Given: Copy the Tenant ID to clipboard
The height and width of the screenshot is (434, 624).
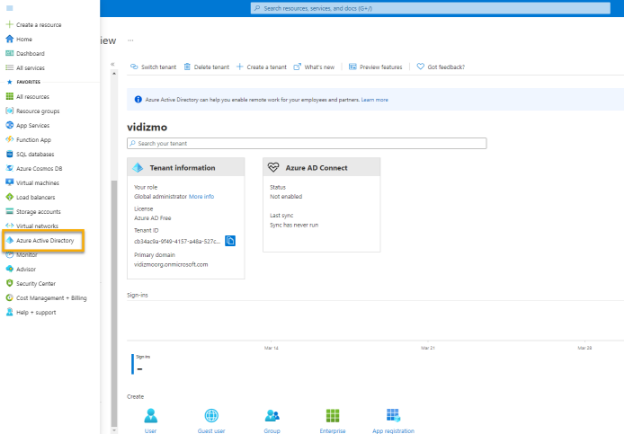Looking at the screenshot, I should 230,241.
